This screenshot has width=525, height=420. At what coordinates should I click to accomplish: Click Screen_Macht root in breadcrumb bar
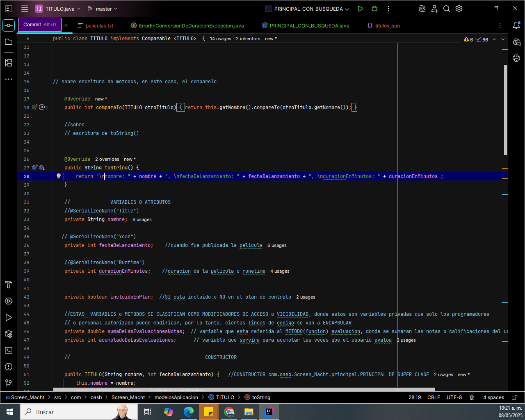pyautogui.click(x=25, y=397)
